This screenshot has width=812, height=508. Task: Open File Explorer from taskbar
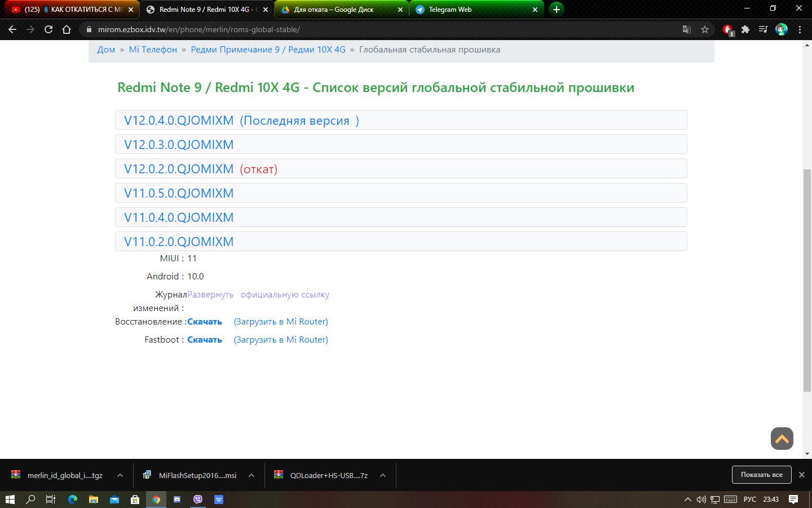point(93,500)
